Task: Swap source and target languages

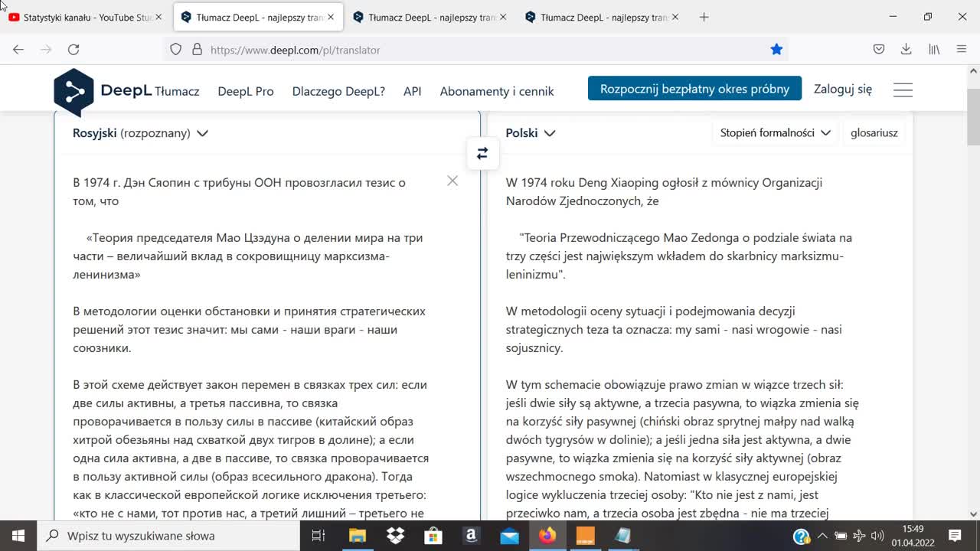Action: tap(482, 154)
